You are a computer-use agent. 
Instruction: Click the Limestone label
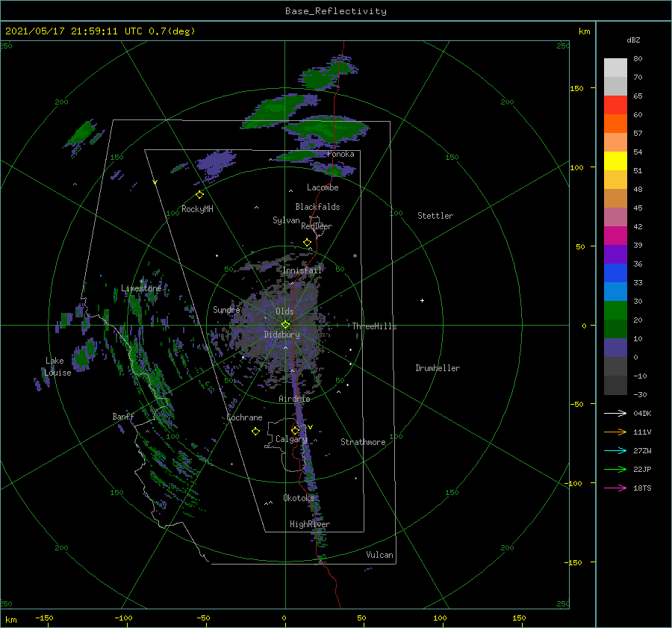point(141,288)
